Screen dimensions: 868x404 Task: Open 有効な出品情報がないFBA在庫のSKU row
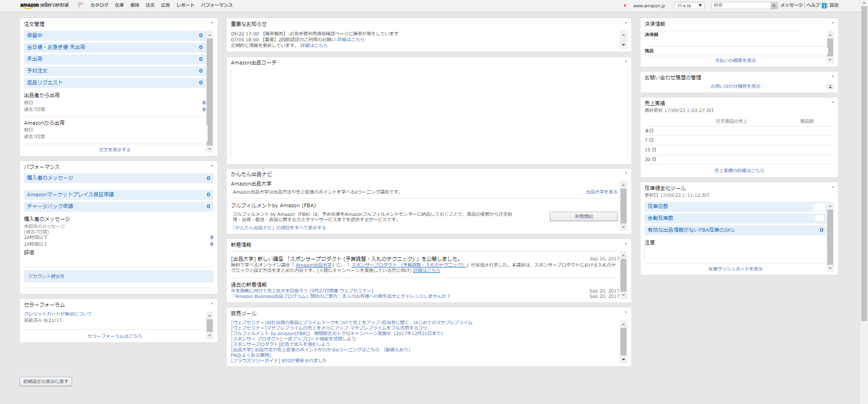point(735,230)
